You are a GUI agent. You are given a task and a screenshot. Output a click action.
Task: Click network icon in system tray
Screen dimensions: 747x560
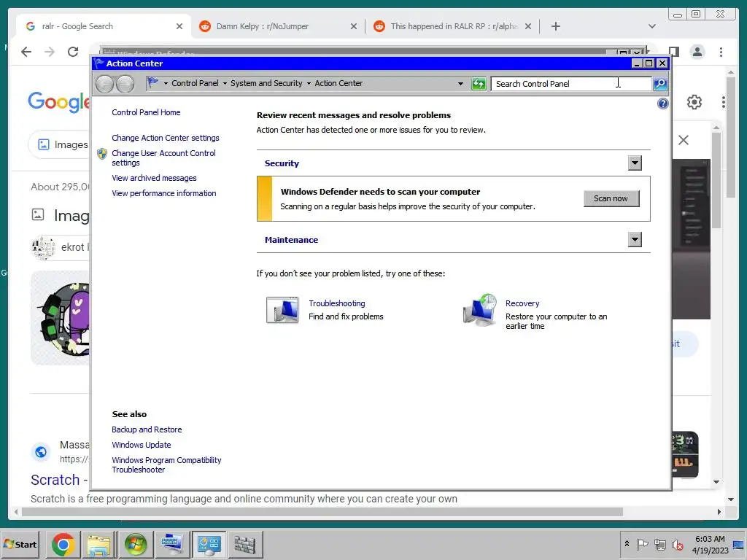[659, 544]
